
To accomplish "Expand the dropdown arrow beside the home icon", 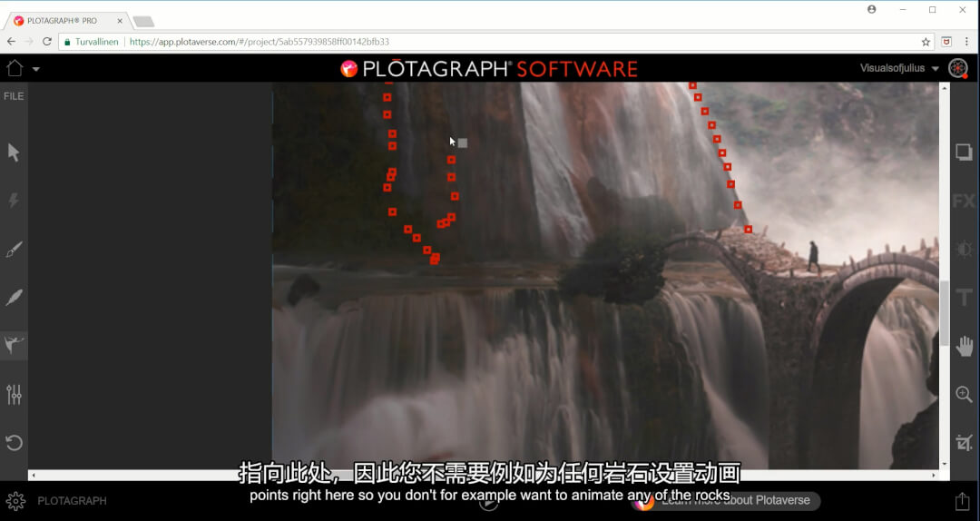I will click(35, 69).
